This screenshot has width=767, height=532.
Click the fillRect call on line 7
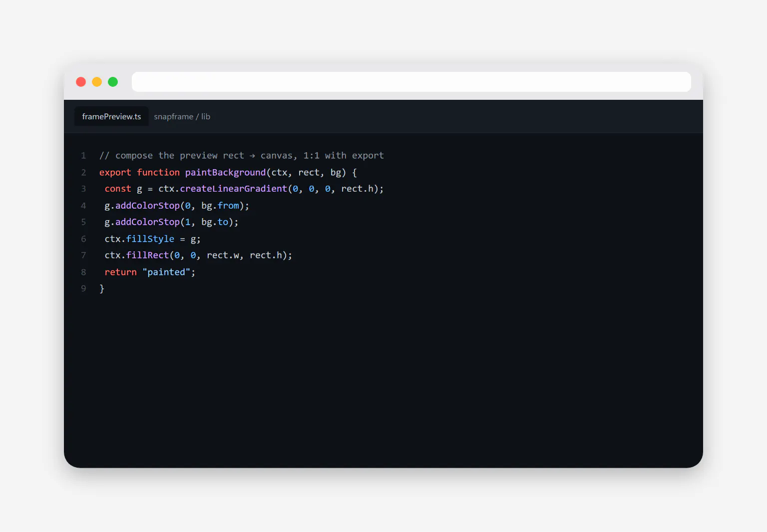click(147, 256)
